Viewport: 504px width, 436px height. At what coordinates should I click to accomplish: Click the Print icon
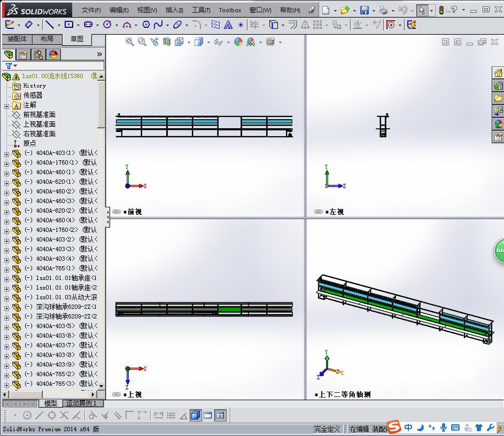(383, 10)
